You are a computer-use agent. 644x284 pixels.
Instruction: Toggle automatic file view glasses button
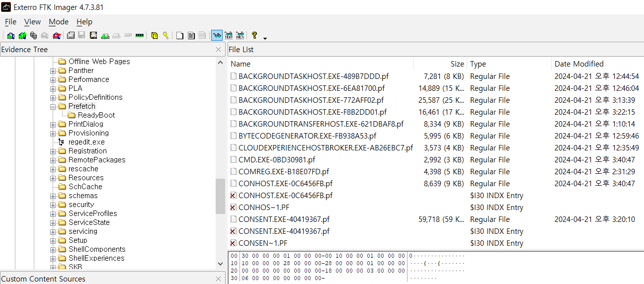[x=217, y=36]
